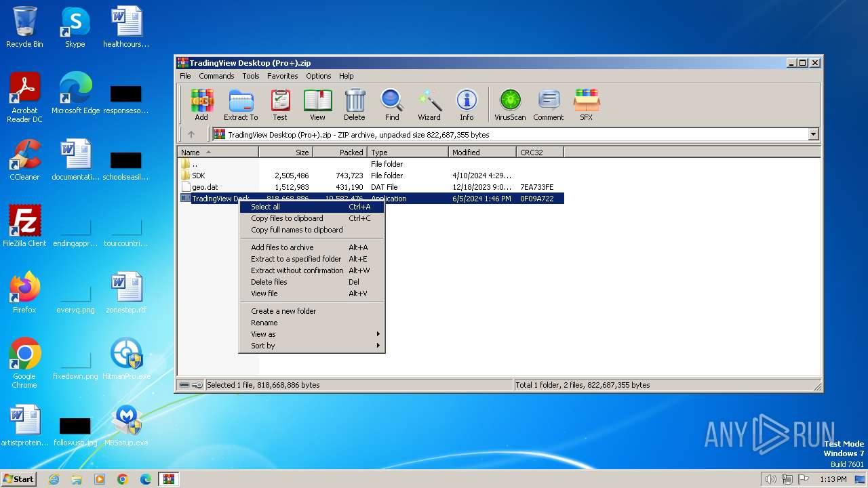This screenshot has width=868, height=488.
Task: Go up one level with the arrow button
Action: 191,134
